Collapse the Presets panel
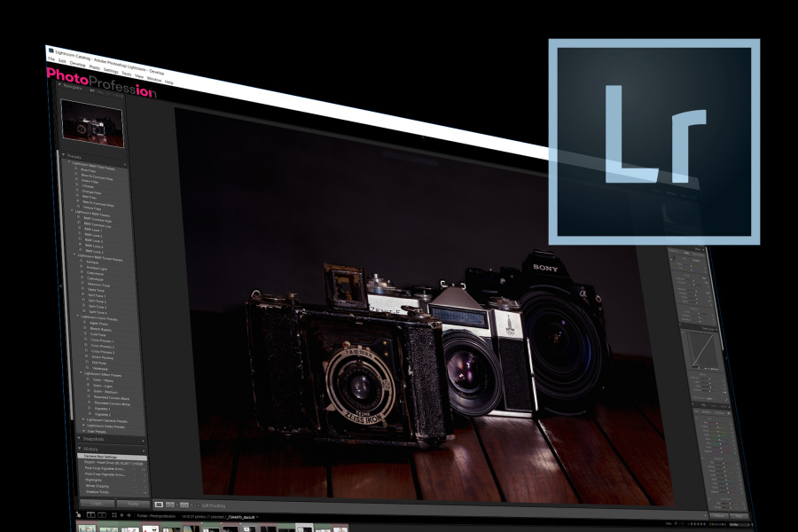The width and height of the screenshot is (798, 532). pos(64,155)
